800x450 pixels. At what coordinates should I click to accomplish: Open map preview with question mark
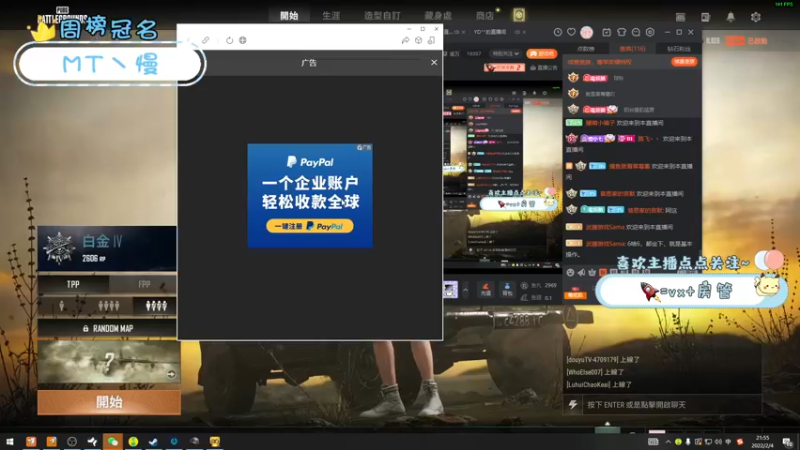click(109, 363)
